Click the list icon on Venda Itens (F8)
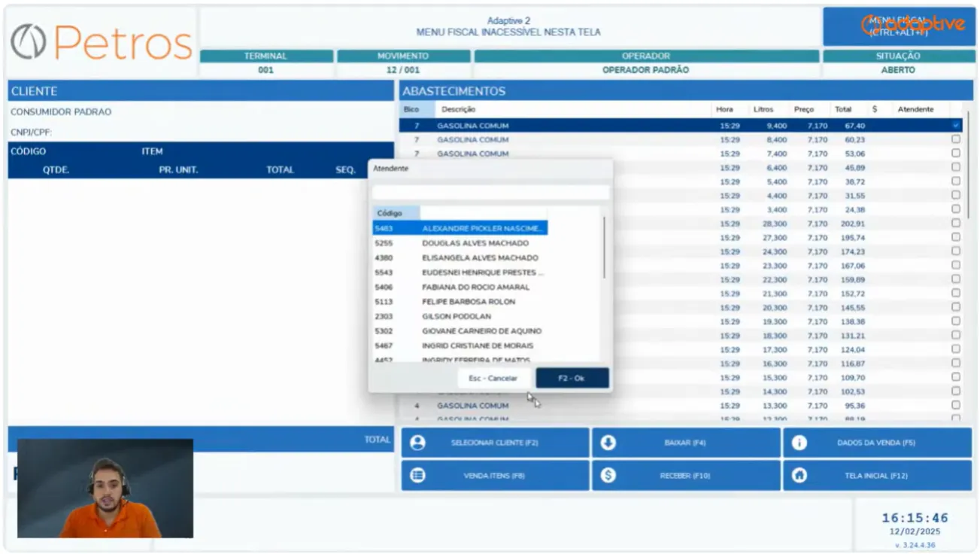The image size is (980, 554). 417,476
